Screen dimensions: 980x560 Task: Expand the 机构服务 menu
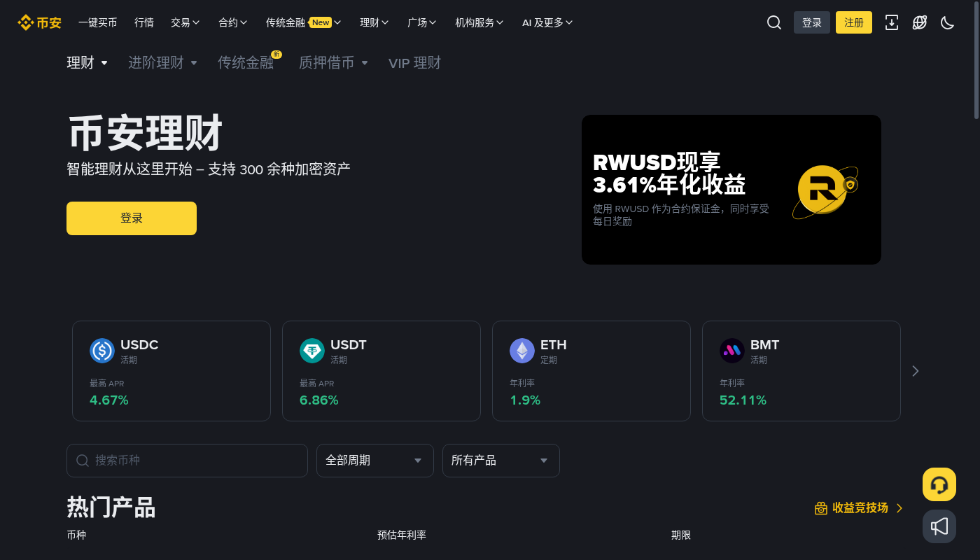click(479, 22)
